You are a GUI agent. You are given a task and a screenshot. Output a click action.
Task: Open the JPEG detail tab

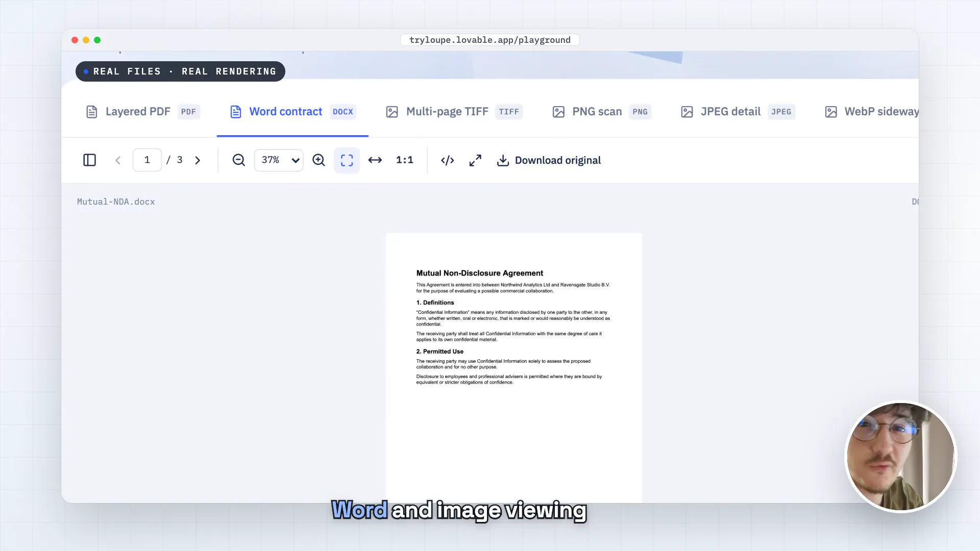(x=738, y=112)
